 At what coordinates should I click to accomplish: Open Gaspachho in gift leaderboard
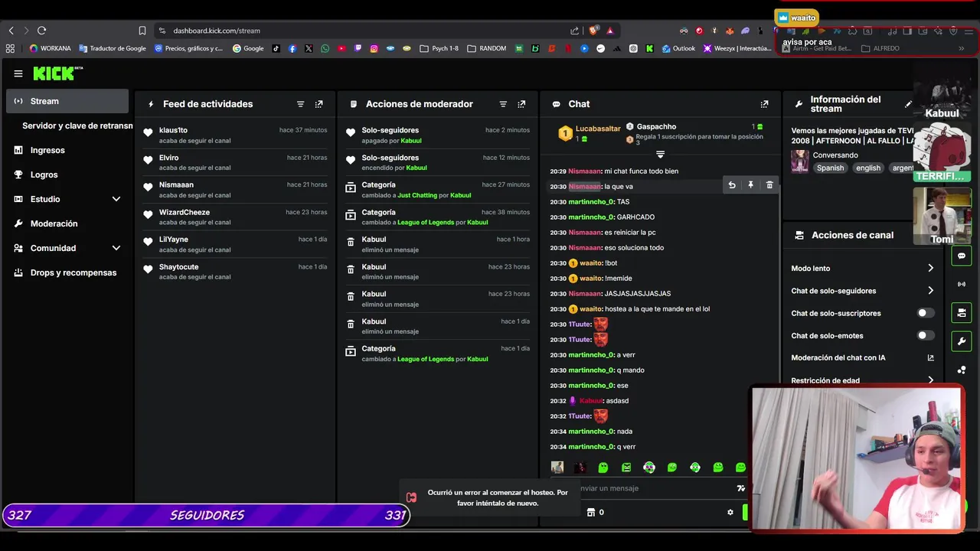[656, 126]
